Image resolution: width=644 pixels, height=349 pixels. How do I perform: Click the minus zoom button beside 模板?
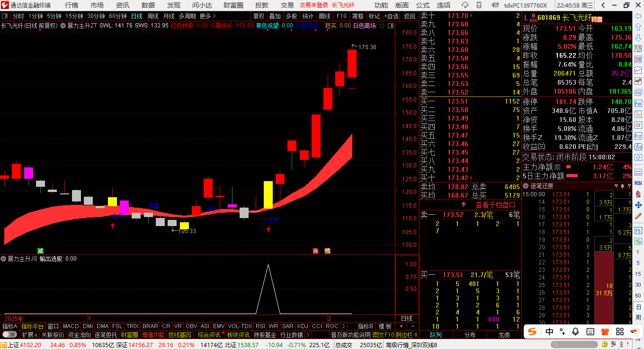tap(412, 326)
